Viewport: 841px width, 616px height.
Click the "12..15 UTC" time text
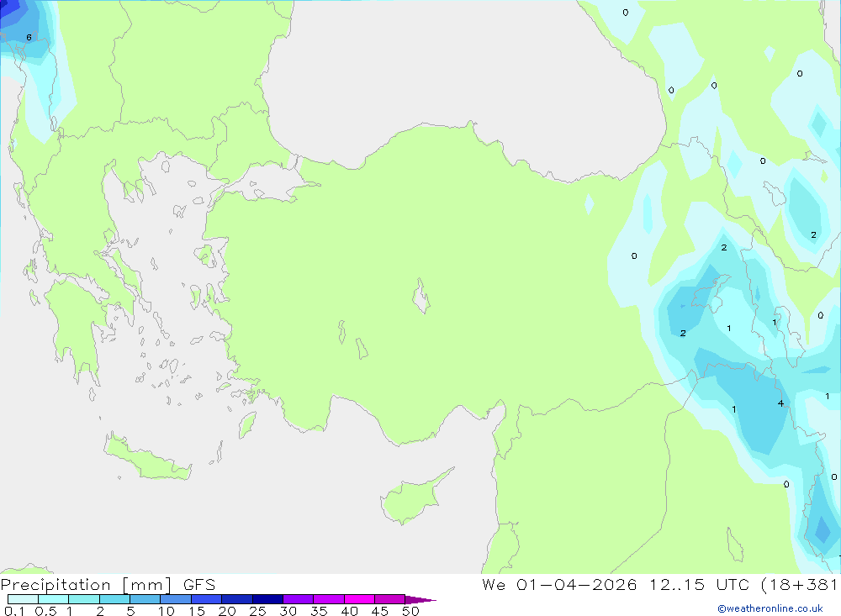coord(699,584)
